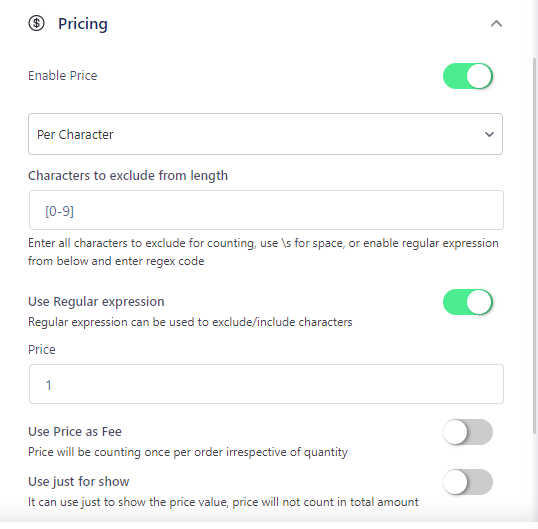Image resolution: width=538 pixels, height=529 pixels.
Task: Click into the Price input field
Action: 266,384
